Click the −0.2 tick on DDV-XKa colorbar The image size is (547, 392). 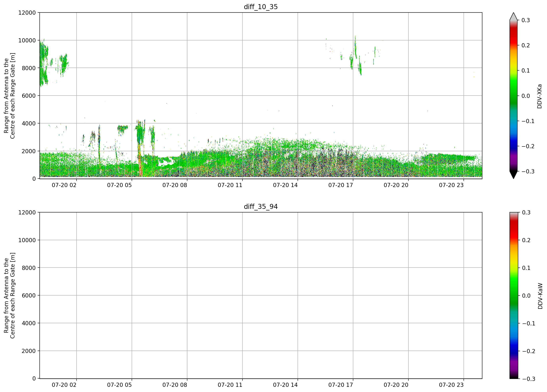528,146
